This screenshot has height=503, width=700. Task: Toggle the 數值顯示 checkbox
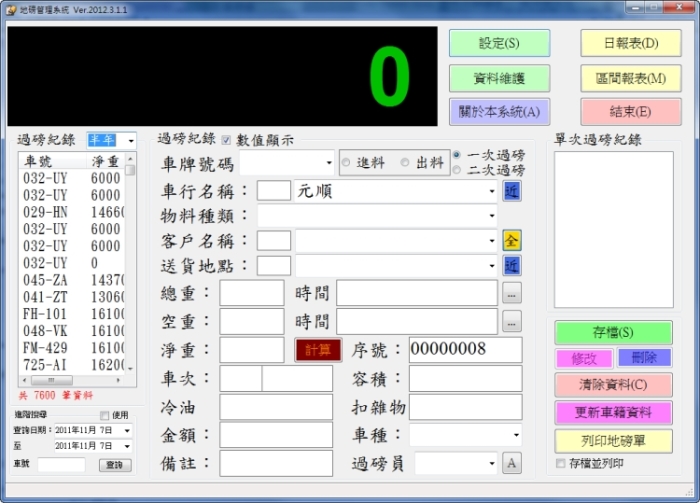tap(226, 140)
